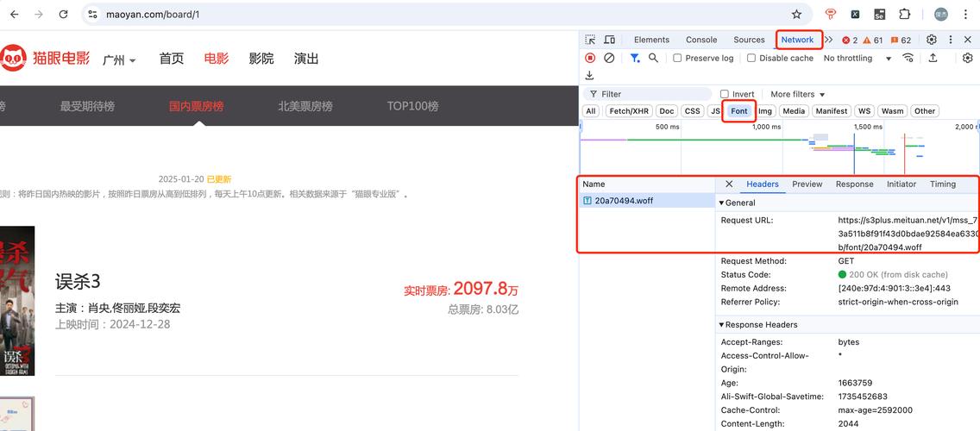Clear the network log

click(x=609, y=58)
